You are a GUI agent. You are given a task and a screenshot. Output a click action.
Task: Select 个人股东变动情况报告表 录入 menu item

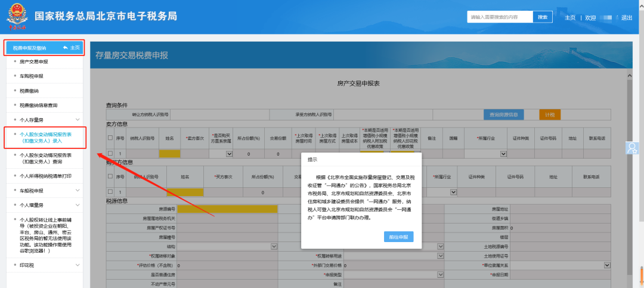45,138
